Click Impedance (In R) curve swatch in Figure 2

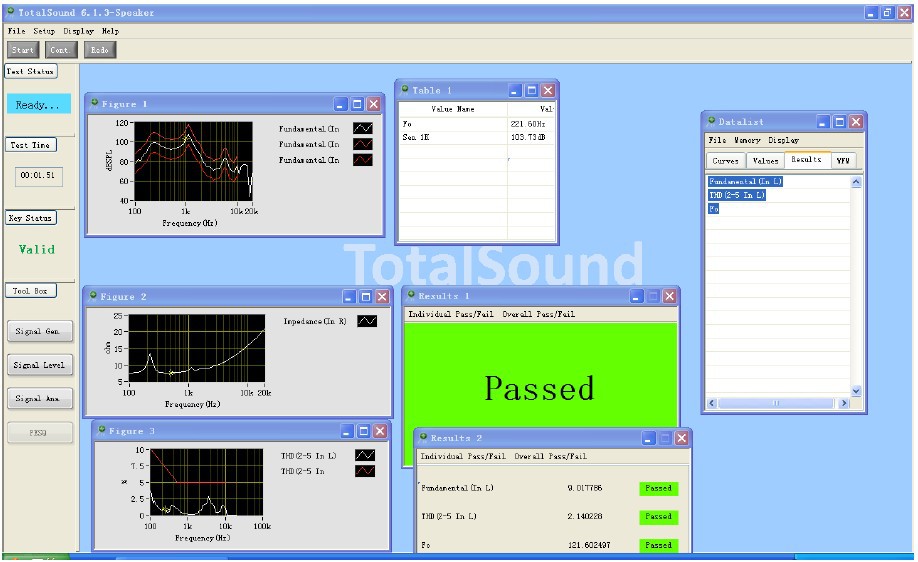click(x=367, y=321)
